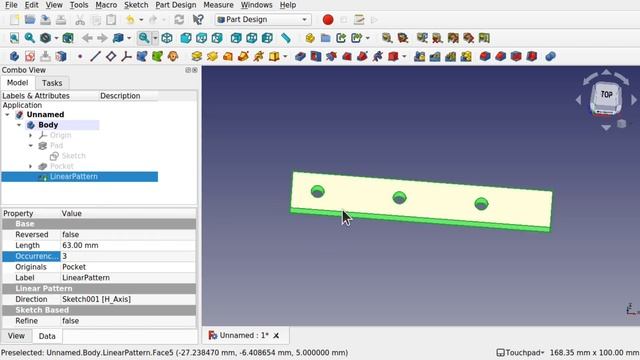Open the File menu
Image resolution: width=640 pixels, height=360 pixels.
[x=11, y=5]
